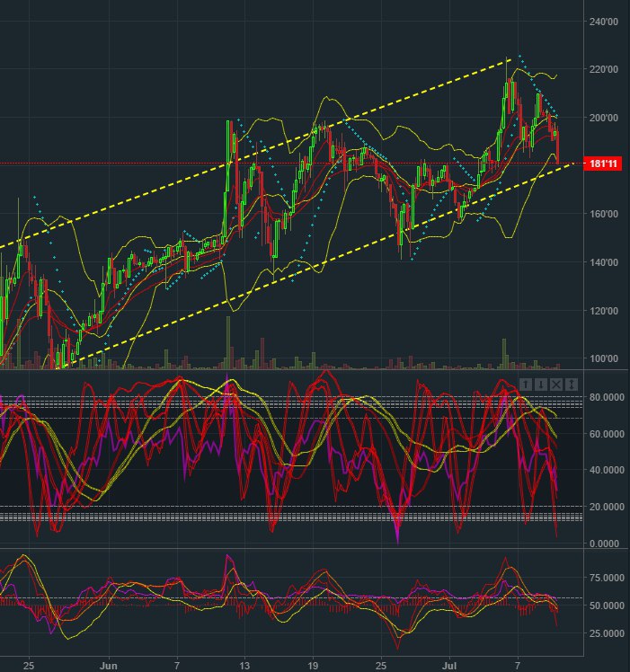Close the stochastic indicator pane with the X icon
Screen dimensions: 630x672
pyautogui.click(x=555, y=385)
